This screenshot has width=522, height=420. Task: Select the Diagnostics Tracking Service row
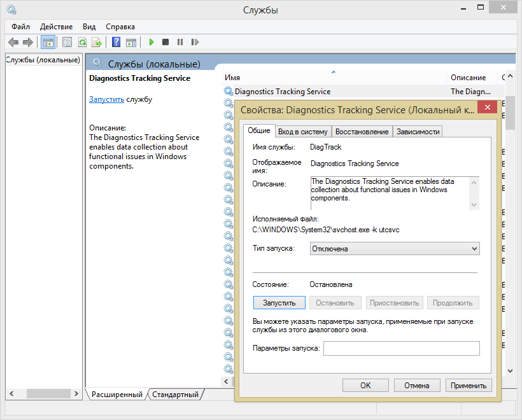363,91
